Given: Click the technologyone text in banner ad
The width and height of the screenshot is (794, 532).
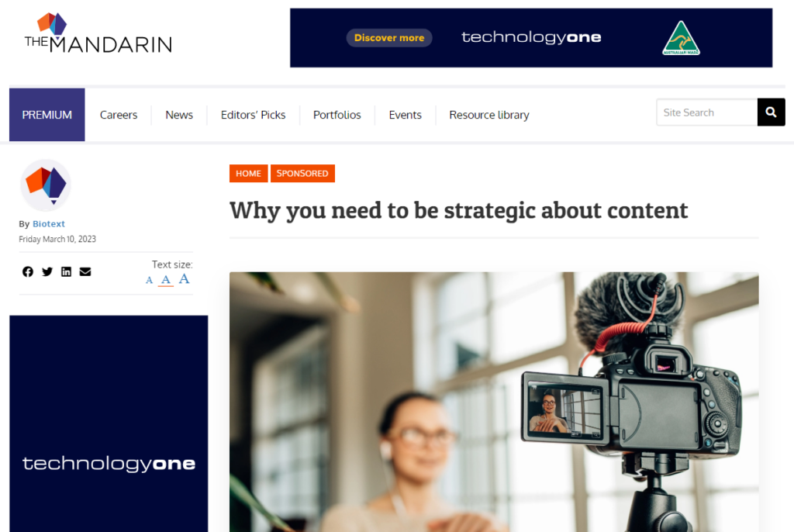Looking at the screenshot, I should point(531,37).
